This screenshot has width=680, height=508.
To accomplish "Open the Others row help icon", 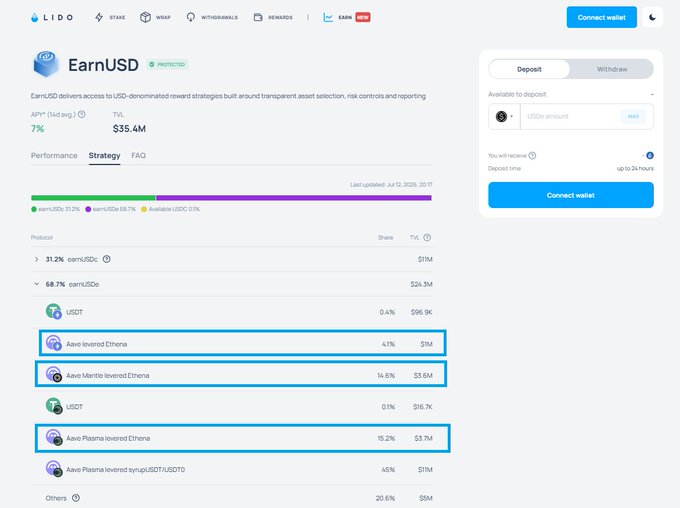I will pyautogui.click(x=76, y=498).
